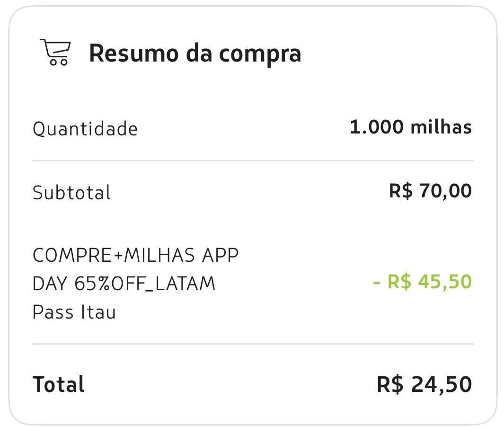Viewport: 504px width, 427px height.
Task: Click the divider line below Quantidade row
Action: pos(253,160)
